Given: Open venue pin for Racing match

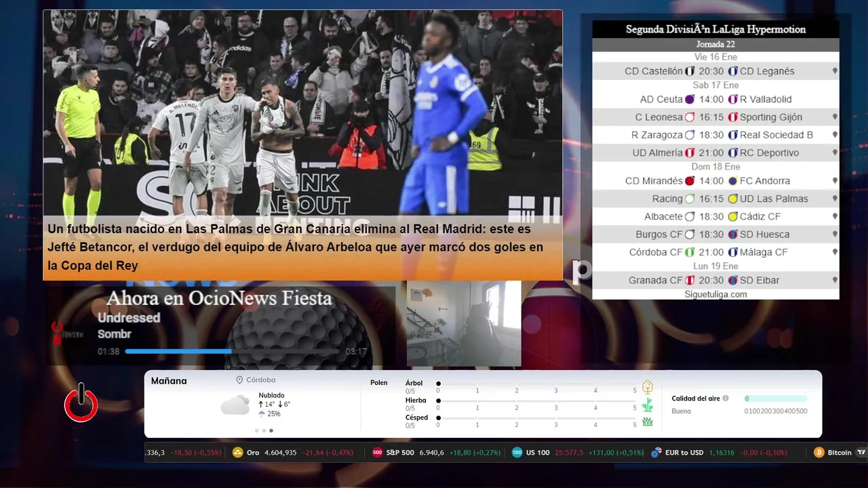Looking at the screenshot, I should click(x=835, y=199).
